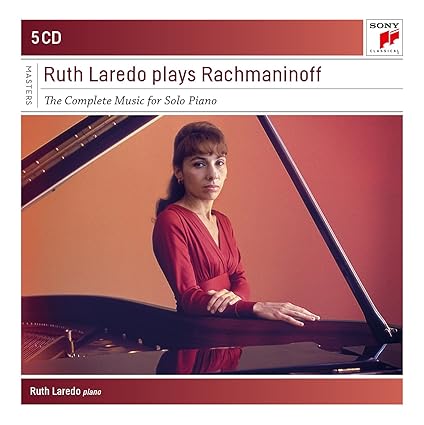Click the pianist's face in the photo

pyautogui.click(x=205, y=175)
